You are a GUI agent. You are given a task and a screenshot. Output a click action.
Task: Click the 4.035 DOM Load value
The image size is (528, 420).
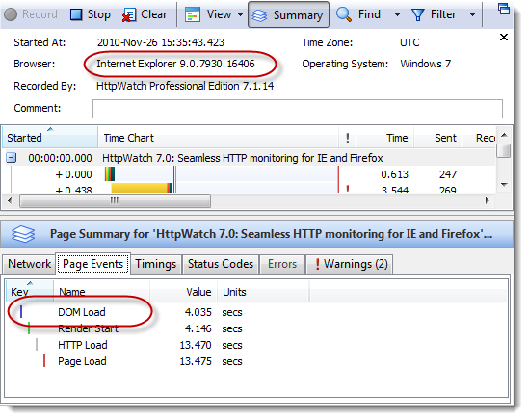(x=198, y=312)
